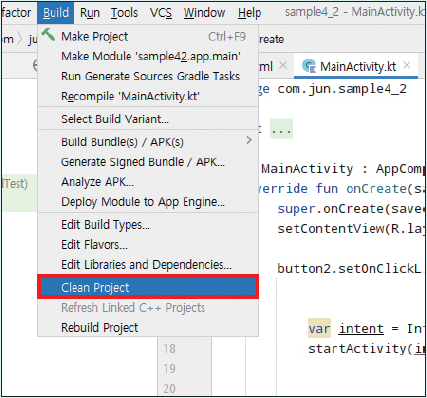Select Make Module 'sample42.app.main'
Screen dimensions: 427x398
(148, 56)
